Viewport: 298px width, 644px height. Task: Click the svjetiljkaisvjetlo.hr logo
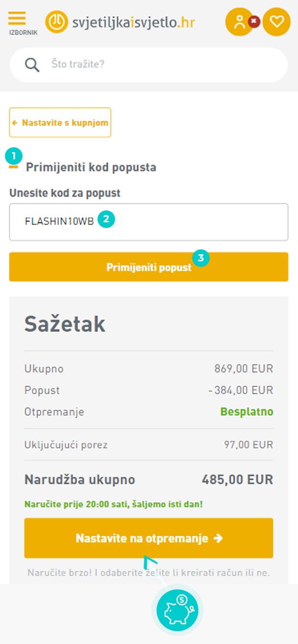point(120,21)
